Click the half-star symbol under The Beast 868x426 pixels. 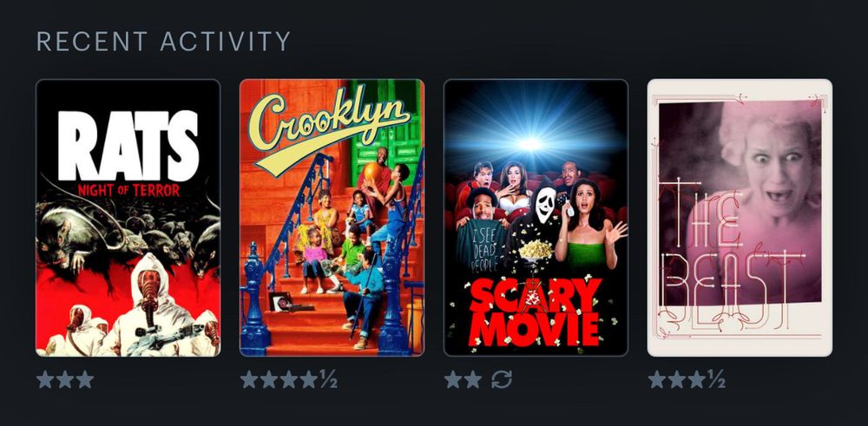[715, 379]
